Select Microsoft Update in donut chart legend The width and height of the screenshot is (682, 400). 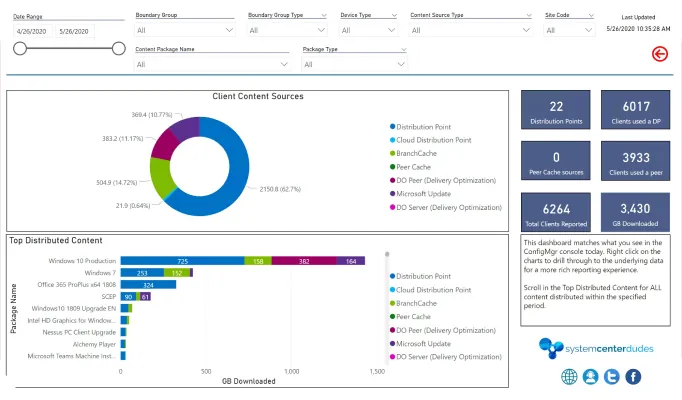(x=423, y=193)
